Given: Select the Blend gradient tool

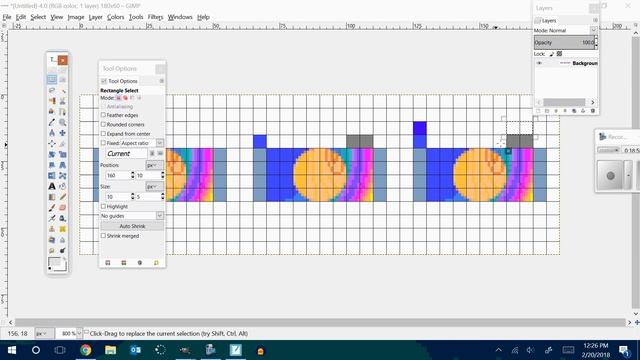Looking at the screenshot, I should tap(52, 197).
